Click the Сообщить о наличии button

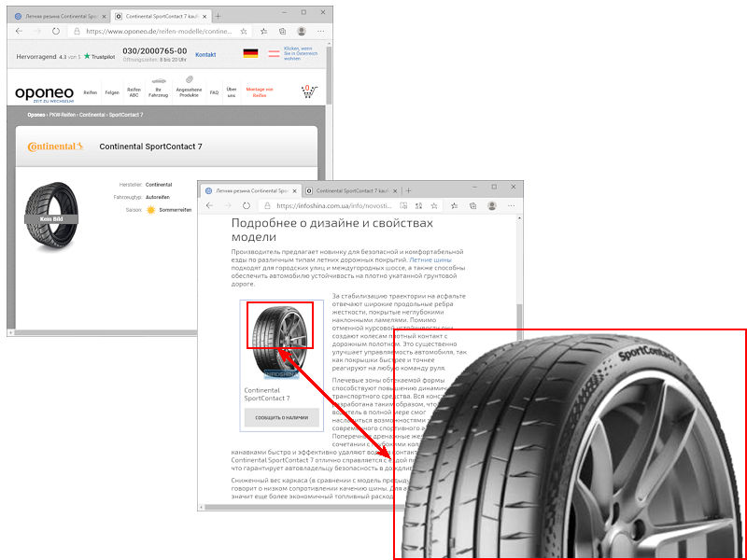pyautogui.click(x=282, y=417)
